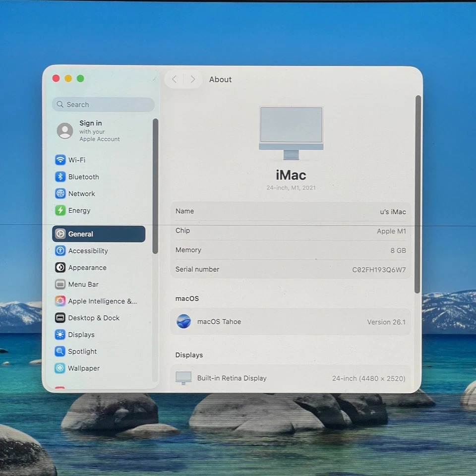Image resolution: width=476 pixels, height=476 pixels.
Task: Click the Energy bolt icon
Action: tap(60, 211)
